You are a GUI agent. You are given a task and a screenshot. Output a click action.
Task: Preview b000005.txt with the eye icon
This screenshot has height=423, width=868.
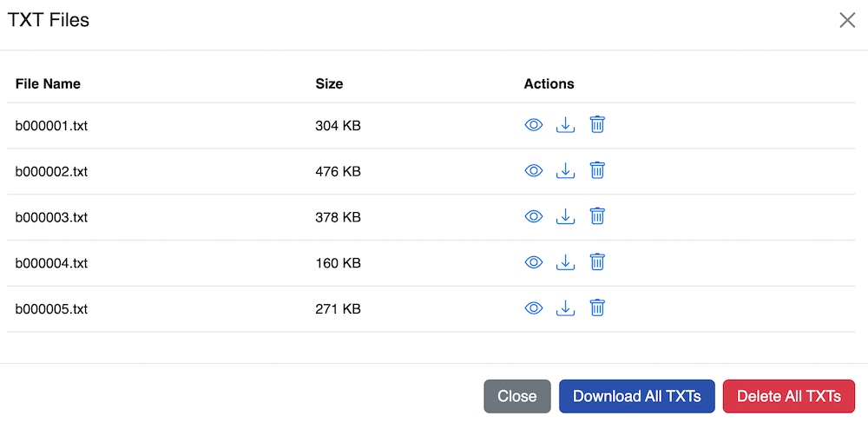pos(534,308)
